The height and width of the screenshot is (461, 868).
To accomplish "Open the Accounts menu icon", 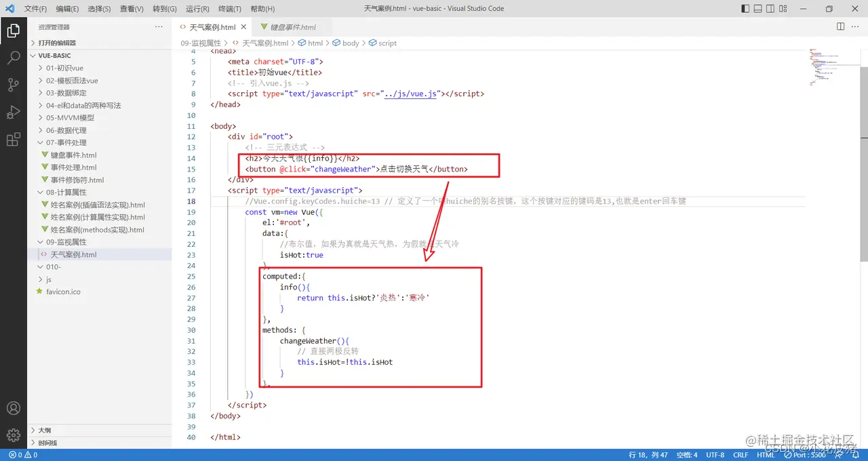I will pyautogui.click(x=13, y=408).
